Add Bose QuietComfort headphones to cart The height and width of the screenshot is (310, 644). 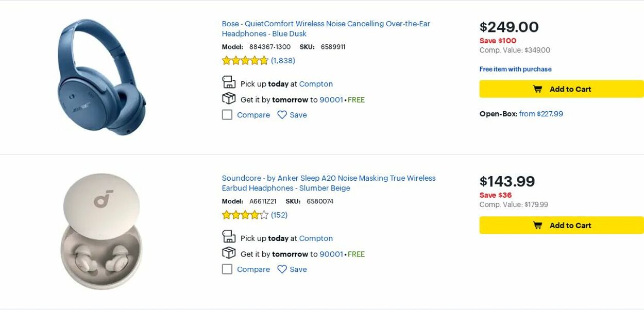(x=562, y=89)
